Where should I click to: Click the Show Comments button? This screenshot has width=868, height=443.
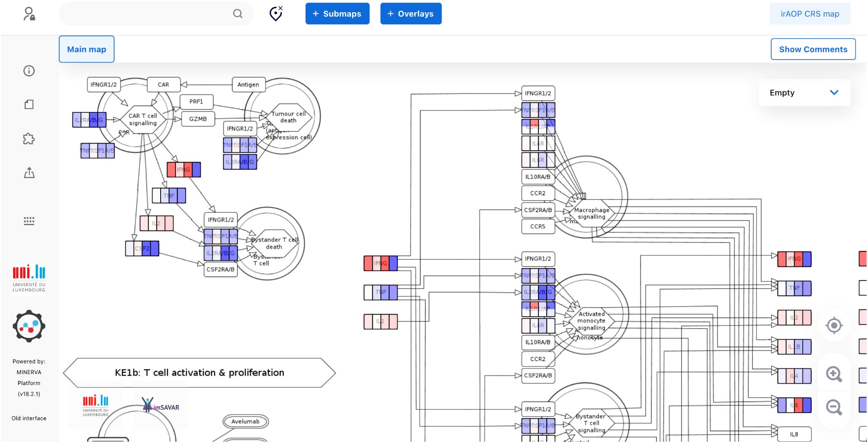click(813, 49)
